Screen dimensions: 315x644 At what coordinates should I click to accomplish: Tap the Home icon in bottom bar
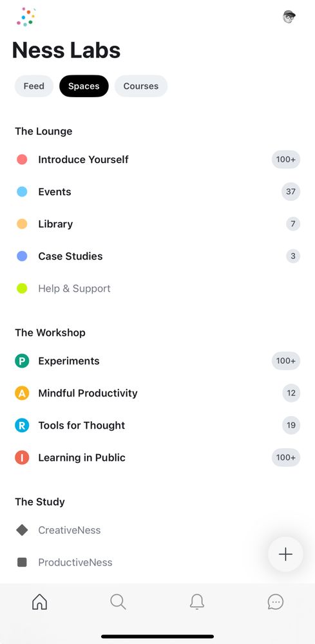(x=39, y=601)
